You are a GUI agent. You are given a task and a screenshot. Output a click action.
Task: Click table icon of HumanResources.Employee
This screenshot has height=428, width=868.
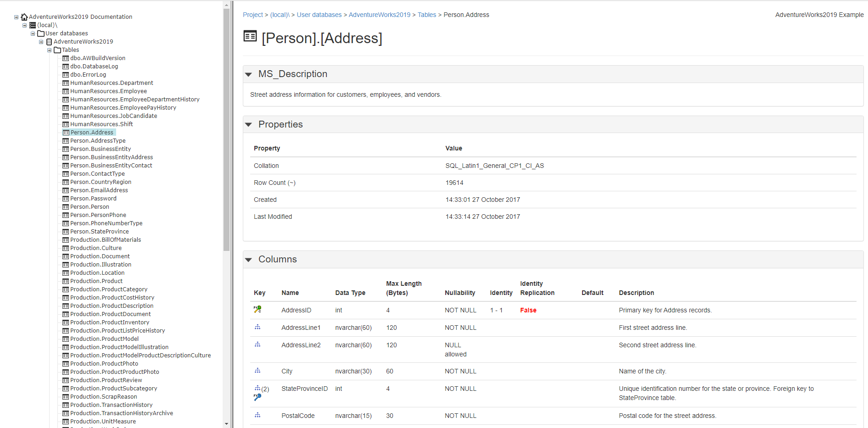[66, 91]
